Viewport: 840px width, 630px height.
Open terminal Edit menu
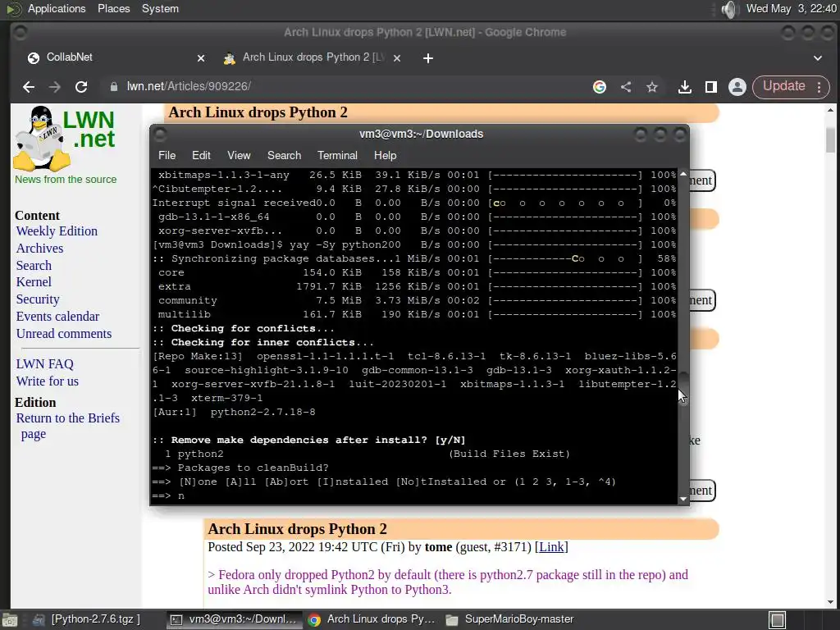tap(201, 155)
